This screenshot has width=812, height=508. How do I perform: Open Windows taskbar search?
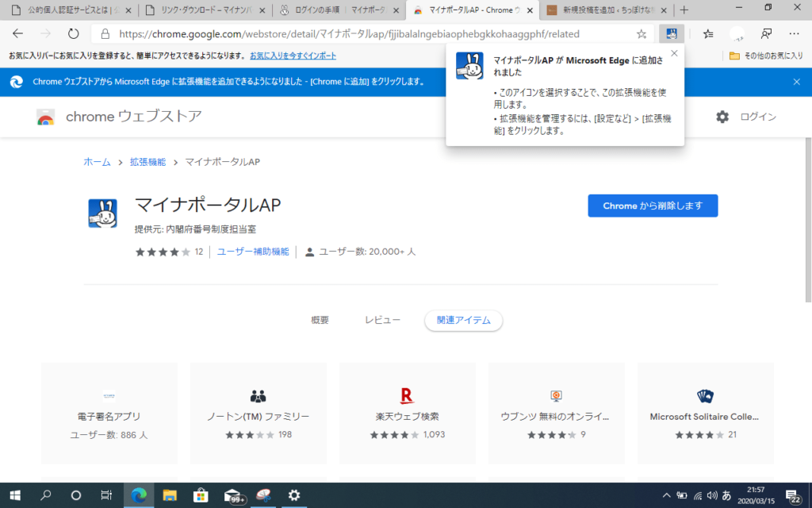45,495
